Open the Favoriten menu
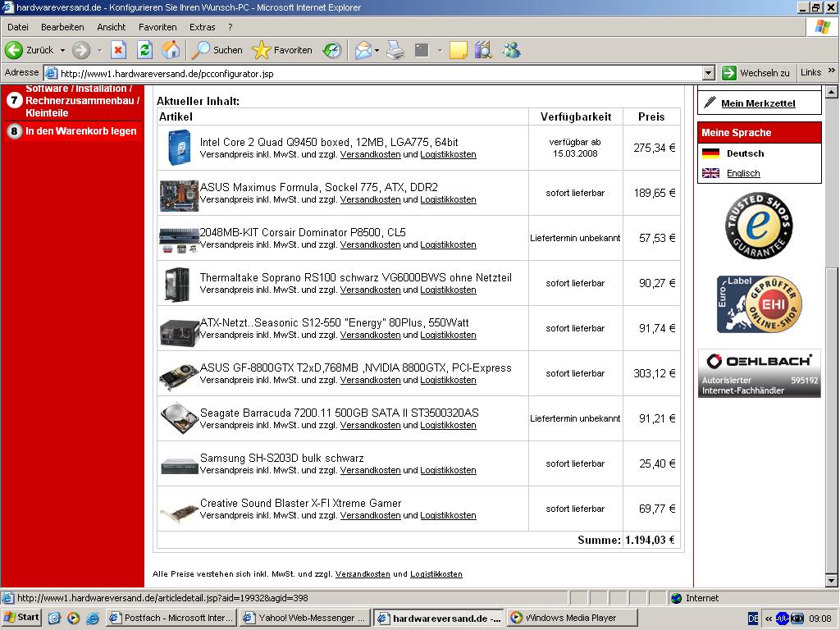The image size is (840, 630). point(157,27)
